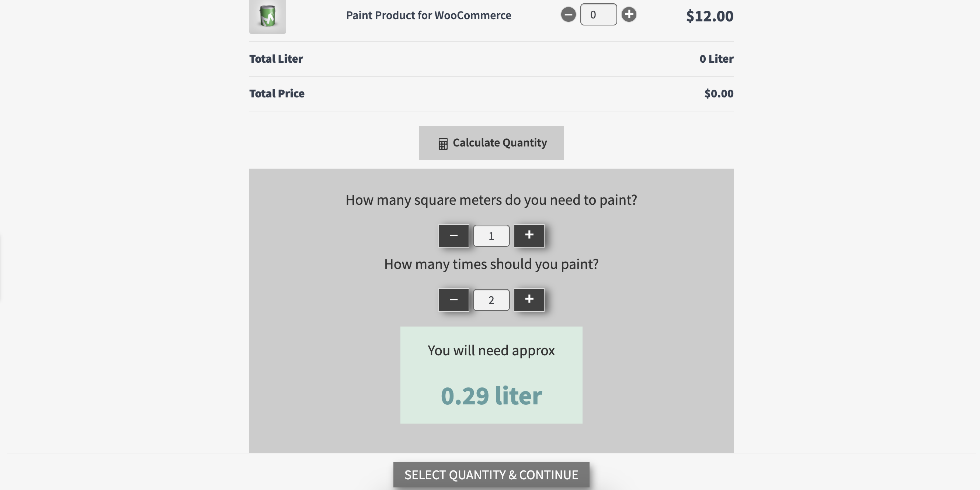This screenshot has height=490, width=980.
Task: Add a paint coat using the plus button
Action: coord(529,300)
